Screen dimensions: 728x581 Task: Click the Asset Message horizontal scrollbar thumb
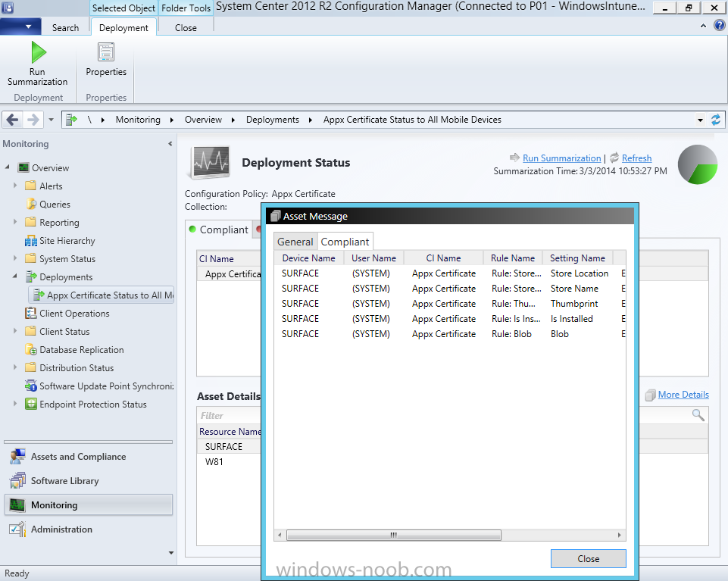[x=394, y=535]
